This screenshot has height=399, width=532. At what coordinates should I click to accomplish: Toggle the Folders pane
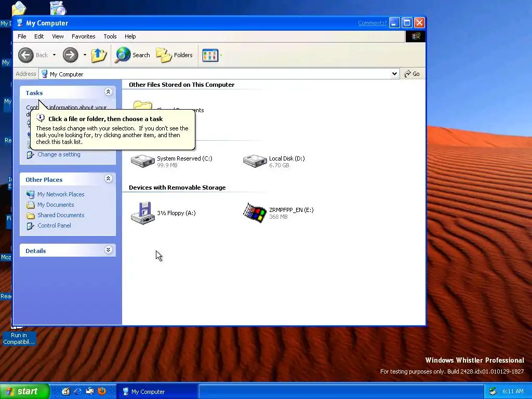coord(175,55)
